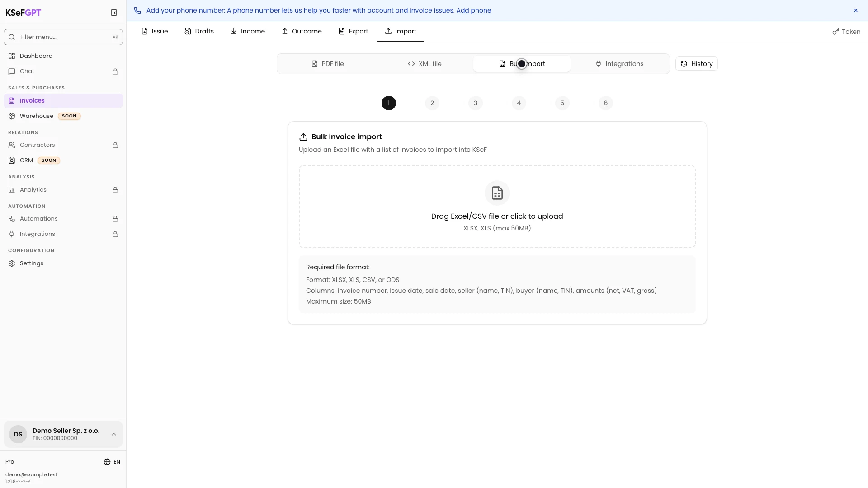This screenshot has height=488, width=868.
Task: Open Settings from the sidebar
Action: point(63,263)
